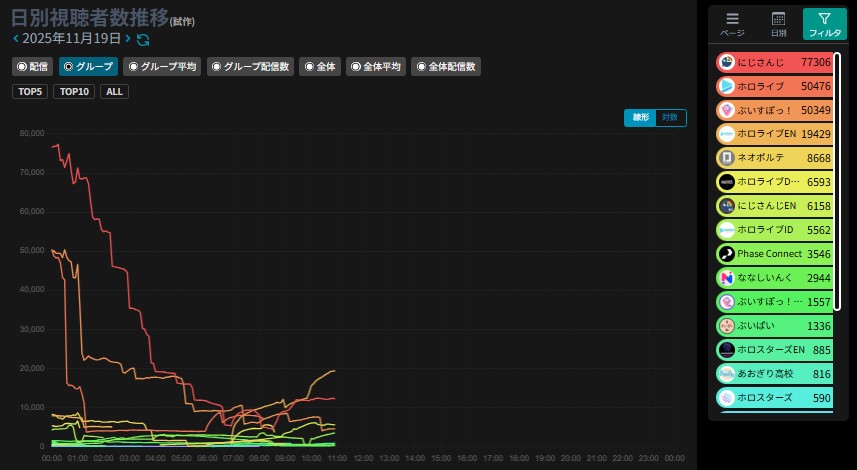The width and height of the screenshot is (857, 470).
Task: Click the あおぎり高校 group logo
Action: [726, 374]
